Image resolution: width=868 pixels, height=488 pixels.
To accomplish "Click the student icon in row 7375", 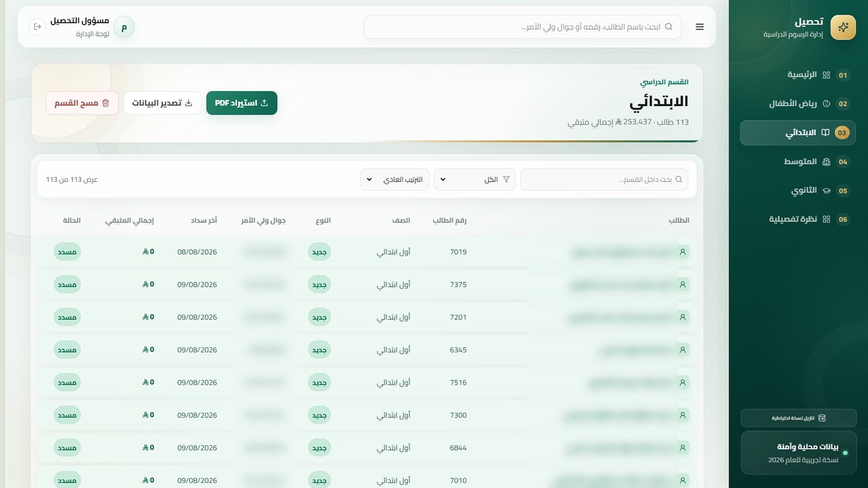I will pos(682,284).
